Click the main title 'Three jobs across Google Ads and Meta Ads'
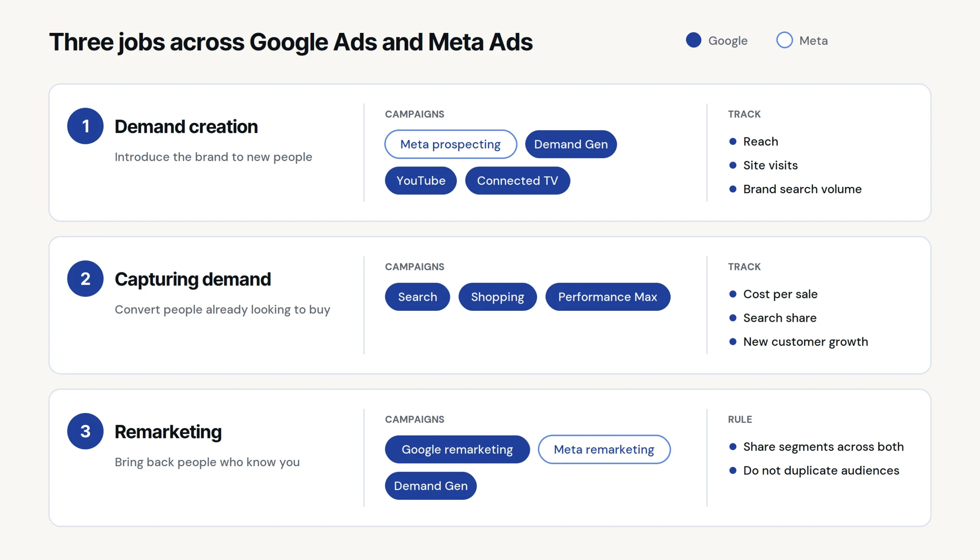 [291, 42]
